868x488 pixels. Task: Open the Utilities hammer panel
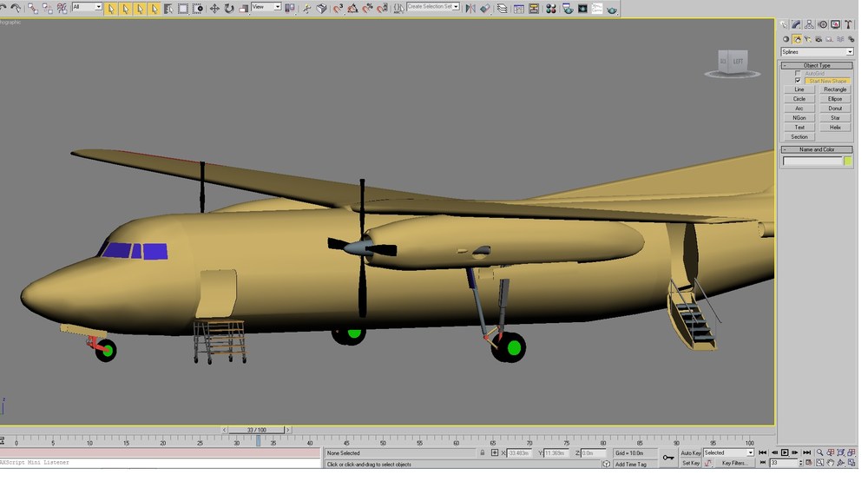tap(848, 24)
